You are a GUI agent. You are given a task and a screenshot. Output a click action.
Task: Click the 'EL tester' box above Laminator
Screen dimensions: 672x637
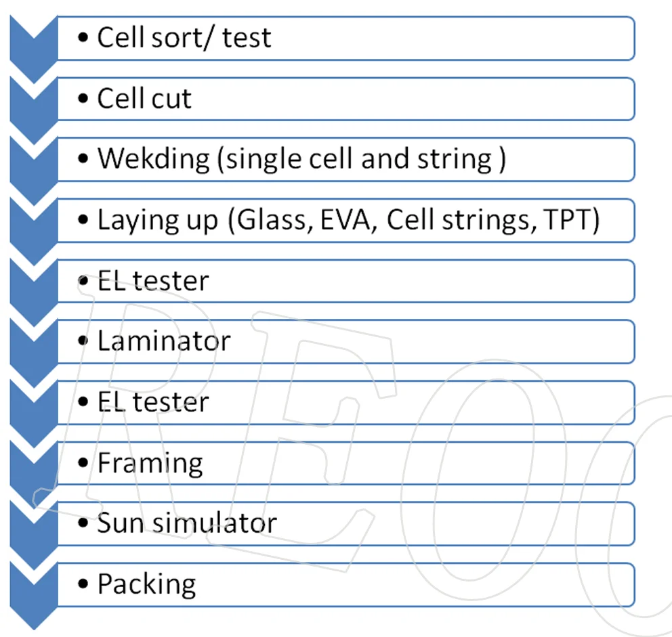345,280
